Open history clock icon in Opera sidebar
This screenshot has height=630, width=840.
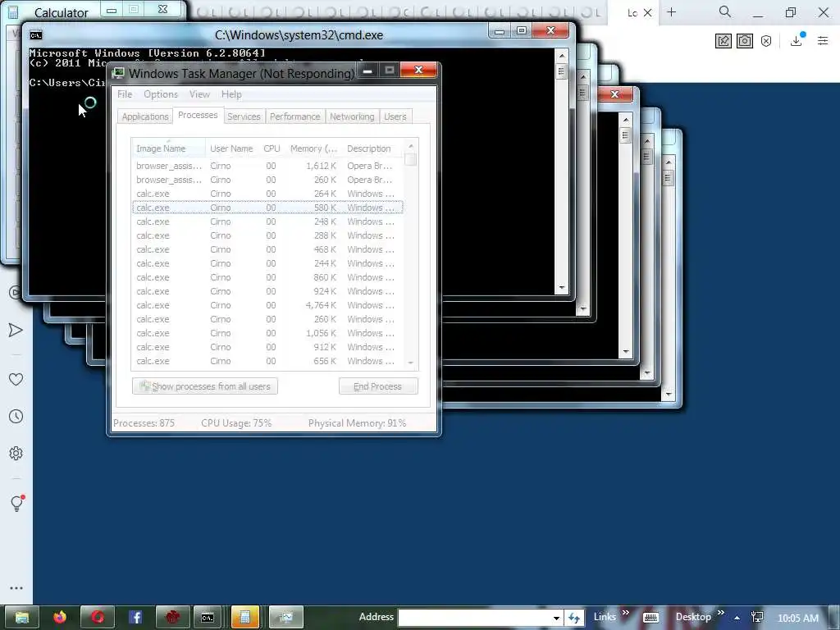point(16,416)
